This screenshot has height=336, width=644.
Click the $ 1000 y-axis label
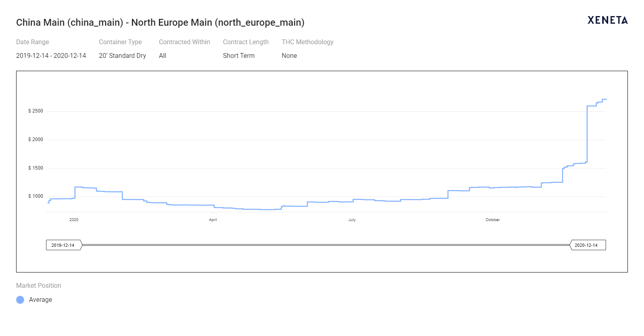coord(35,196)
